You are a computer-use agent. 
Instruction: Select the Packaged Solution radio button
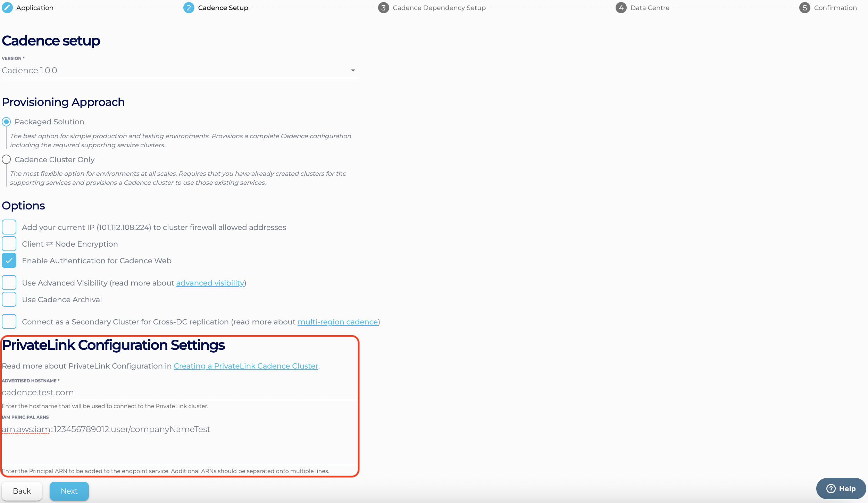[x=6, y=122]
